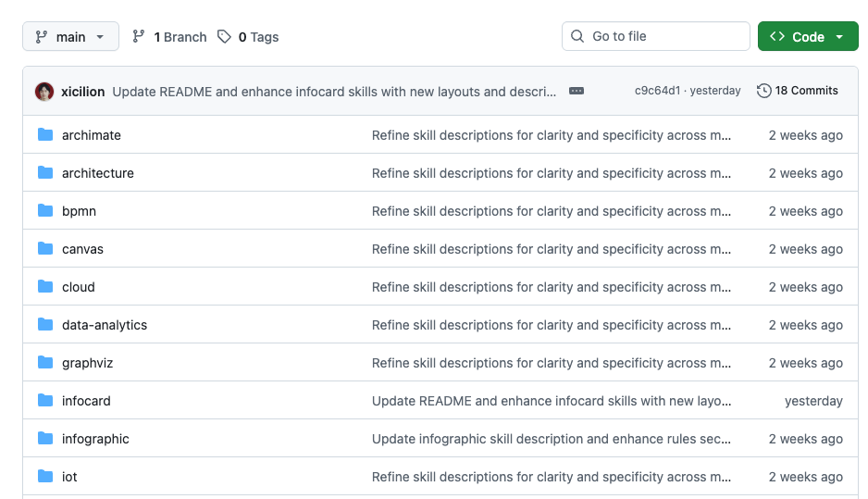This screenshot has width=868, height=499.
Task: Open the data-analytics folder
Action: pyautogui.click(x=105, y=325)
